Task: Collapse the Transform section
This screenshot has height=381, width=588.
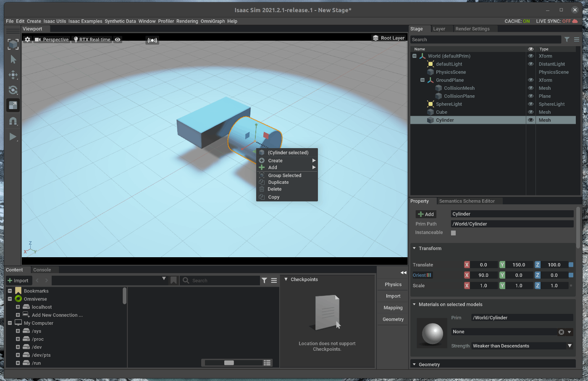Action: pos(414,248)
